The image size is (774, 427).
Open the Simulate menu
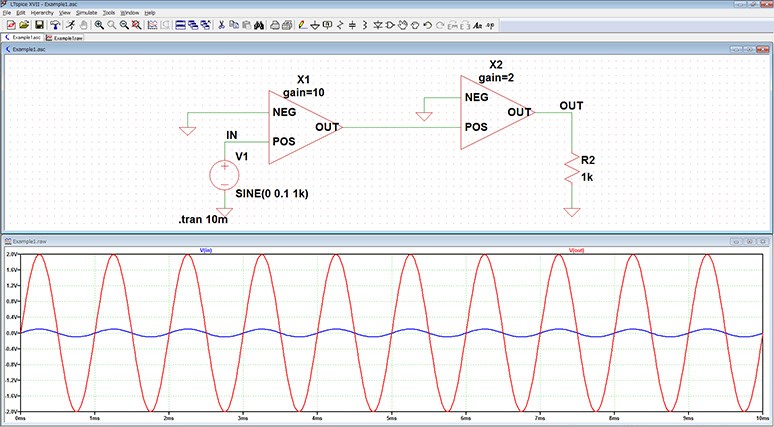[x=86, y=12]
